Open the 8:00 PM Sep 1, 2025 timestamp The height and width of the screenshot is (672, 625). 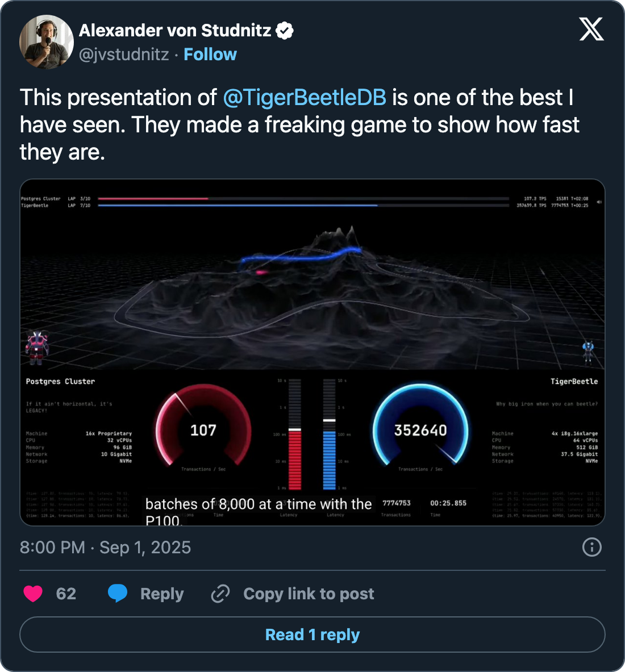click(x=105, y=547)
